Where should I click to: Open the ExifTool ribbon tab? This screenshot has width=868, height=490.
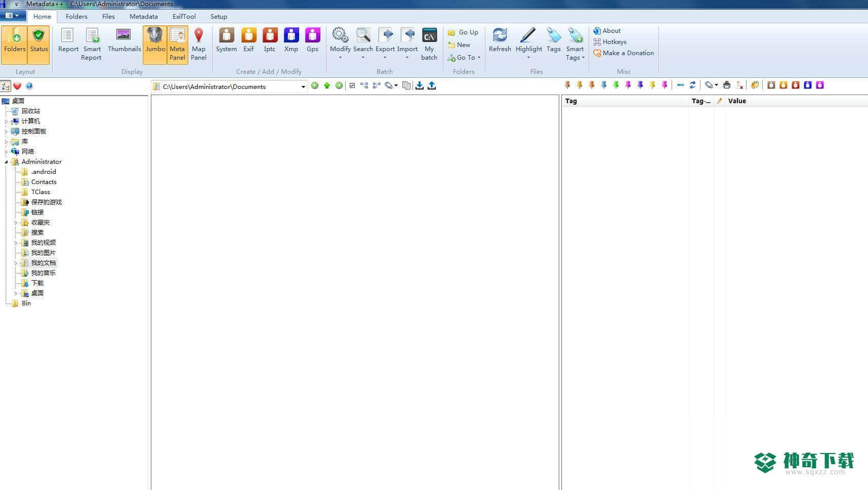(x=184, y=16)
